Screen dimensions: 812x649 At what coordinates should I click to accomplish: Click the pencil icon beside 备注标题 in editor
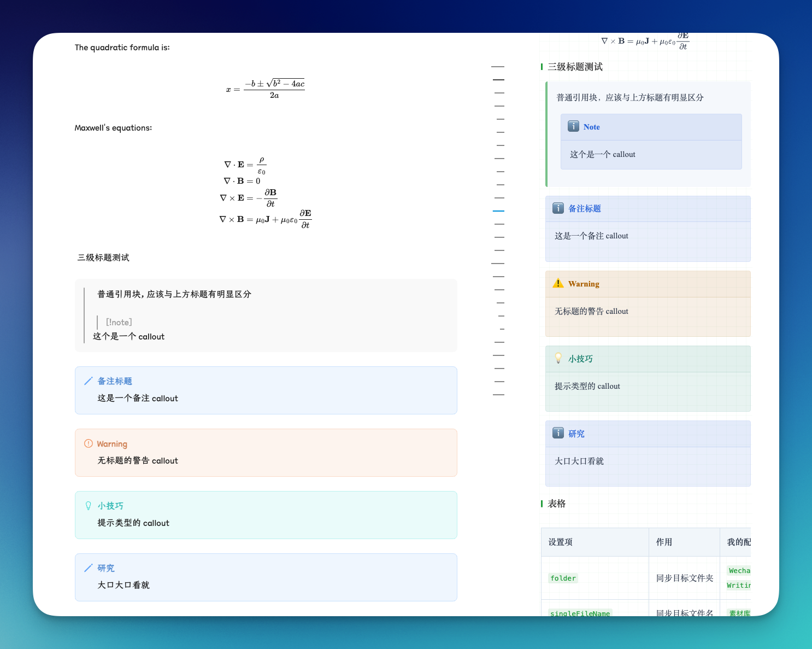tap(88, 381)
